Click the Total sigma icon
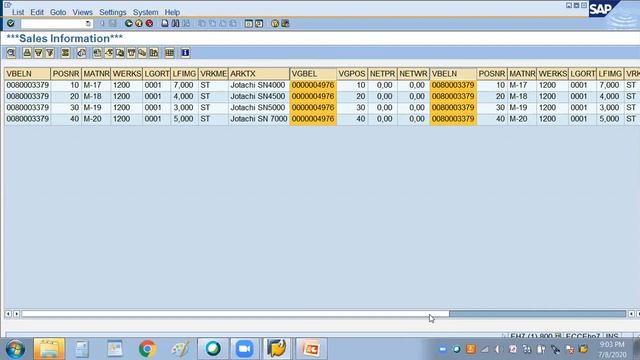 point(65,53)
